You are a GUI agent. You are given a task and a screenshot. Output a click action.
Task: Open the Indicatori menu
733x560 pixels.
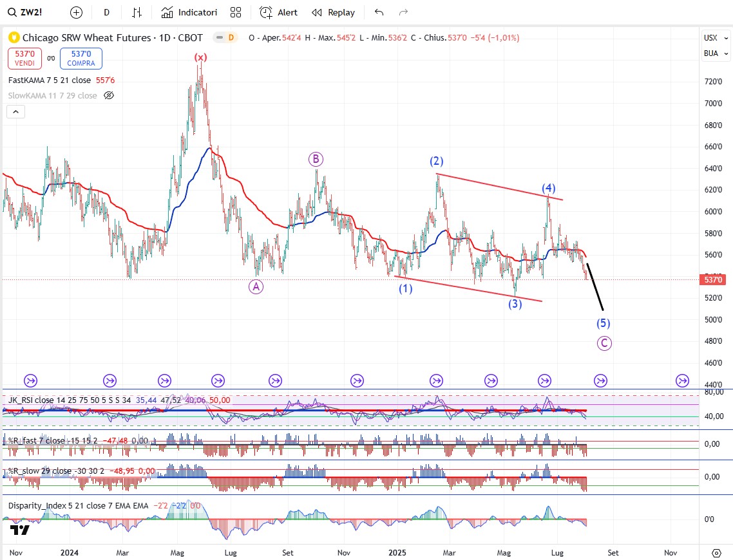(189, 12)
